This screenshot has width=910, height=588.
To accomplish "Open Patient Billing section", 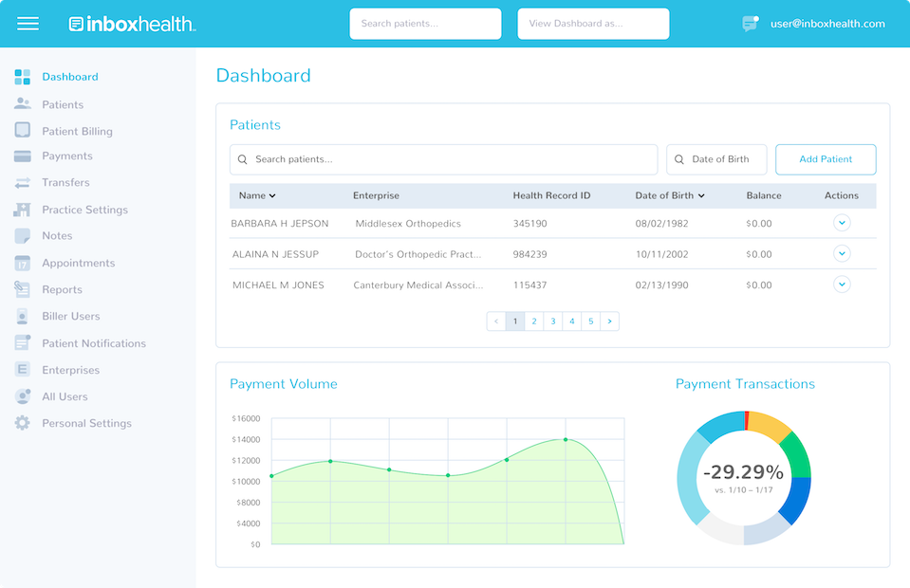I will point(77,131).
